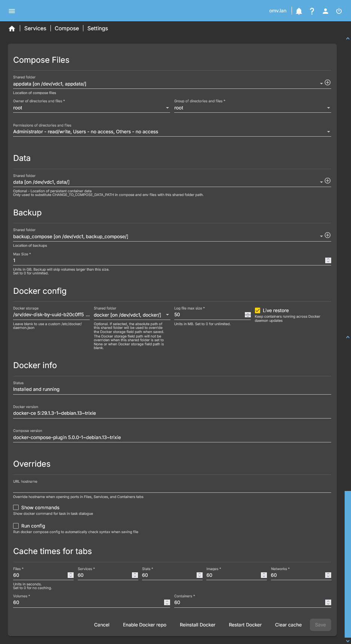
Task: Click the Max Size stepper control
Action: (328, 261)
